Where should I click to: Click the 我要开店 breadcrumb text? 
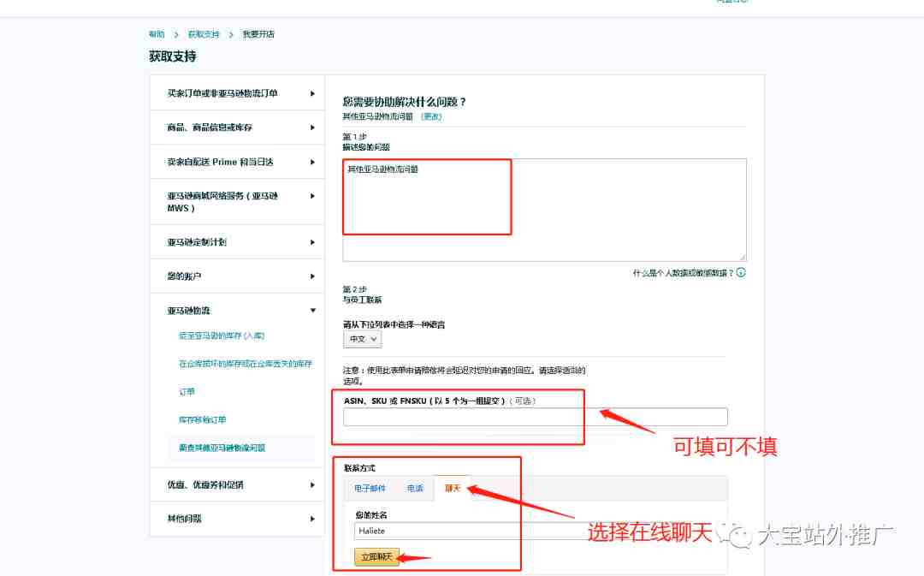[x=258, y=34]
